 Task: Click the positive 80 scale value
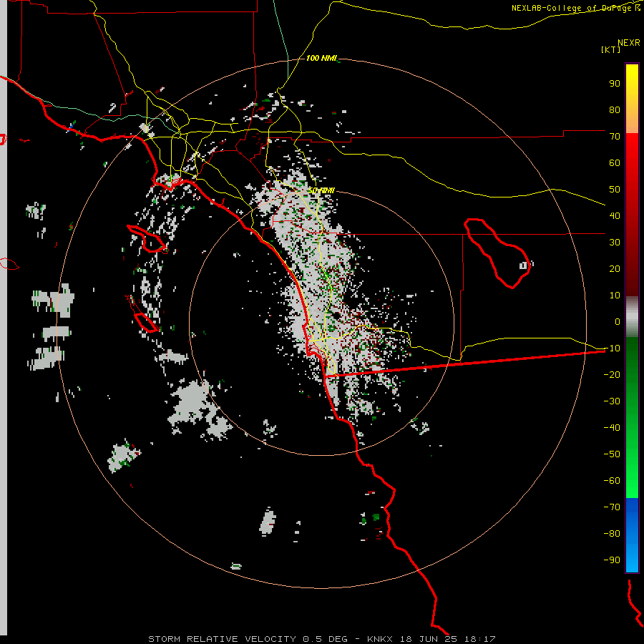point(615,110)
